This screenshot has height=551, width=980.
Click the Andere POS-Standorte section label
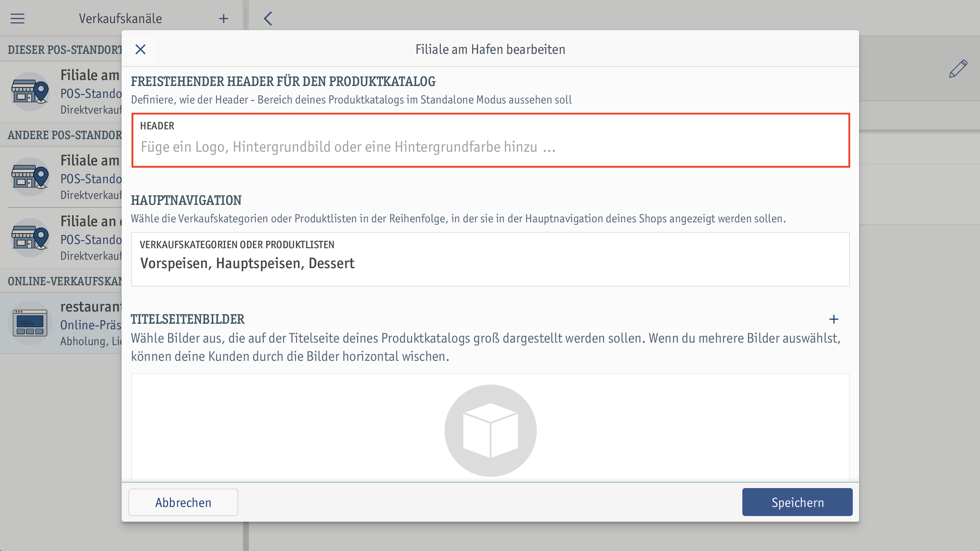click(x=65, y=135)
